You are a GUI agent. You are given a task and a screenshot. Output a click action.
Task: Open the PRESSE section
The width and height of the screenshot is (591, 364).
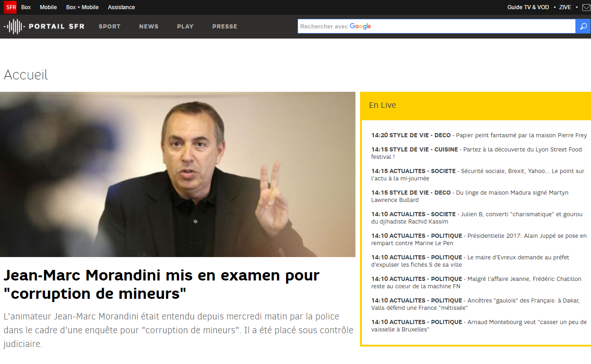click(225, 27)
